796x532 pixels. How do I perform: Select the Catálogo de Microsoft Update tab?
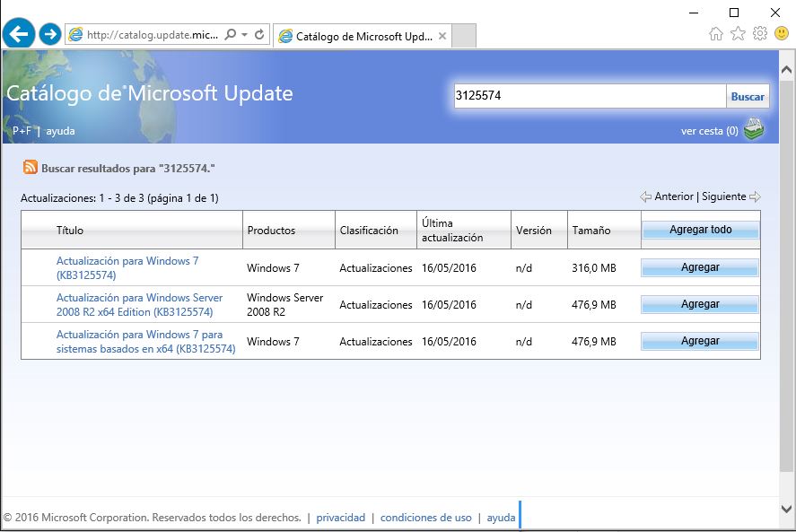click(x=362, y=36)
